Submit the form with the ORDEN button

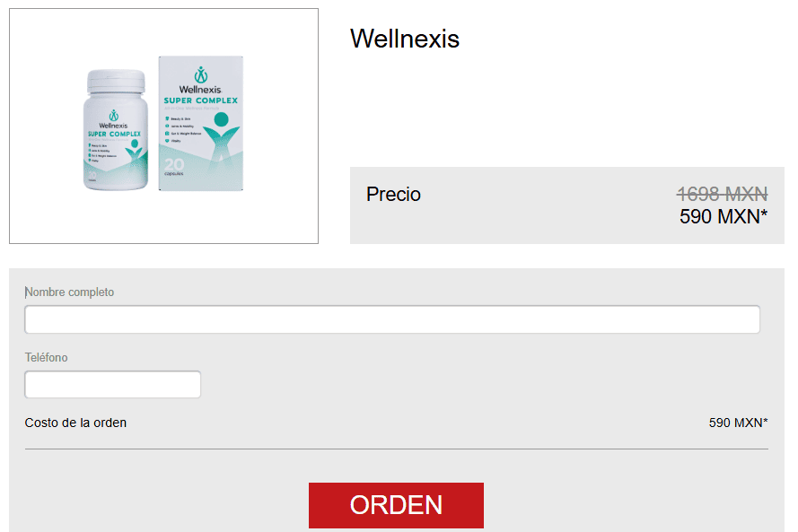point(396,505)
